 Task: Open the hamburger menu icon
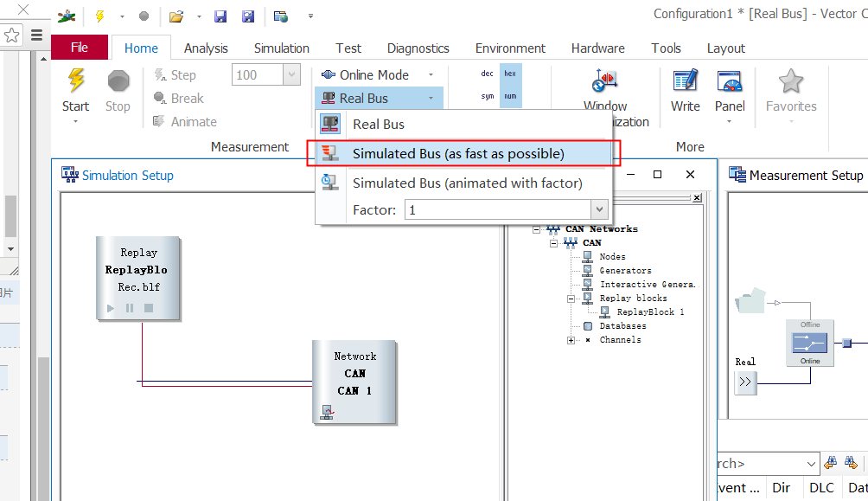36,35
